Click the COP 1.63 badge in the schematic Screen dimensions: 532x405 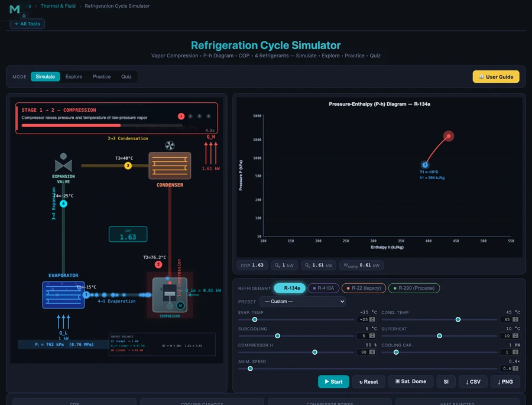click(128, 234)
